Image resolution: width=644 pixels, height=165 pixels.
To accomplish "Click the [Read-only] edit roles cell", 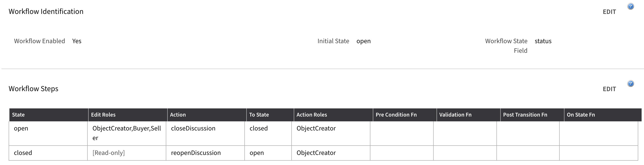I will pos(127,153).
